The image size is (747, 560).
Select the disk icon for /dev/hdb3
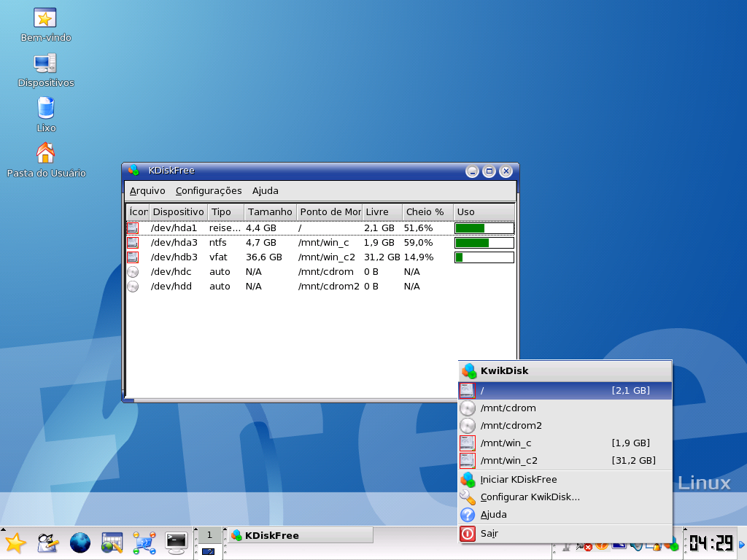pyautogui.click(x=133, y=257)
